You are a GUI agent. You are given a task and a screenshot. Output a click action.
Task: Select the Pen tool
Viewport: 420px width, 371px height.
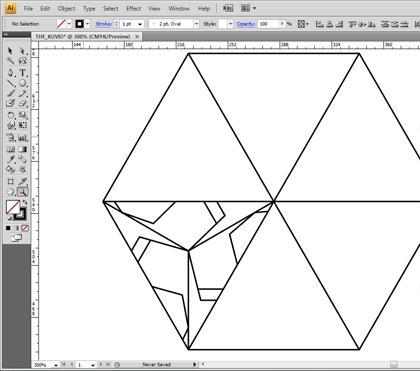(10, 72)
